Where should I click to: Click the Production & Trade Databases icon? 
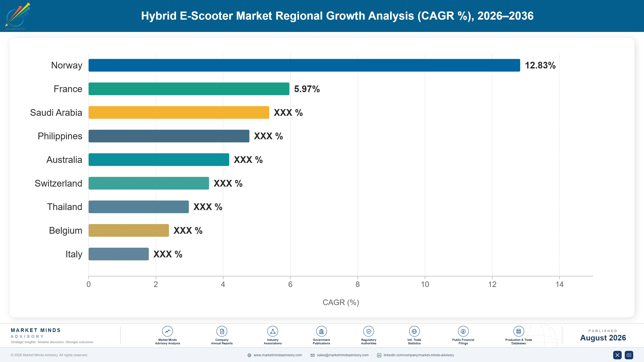[x=518, y=331]
